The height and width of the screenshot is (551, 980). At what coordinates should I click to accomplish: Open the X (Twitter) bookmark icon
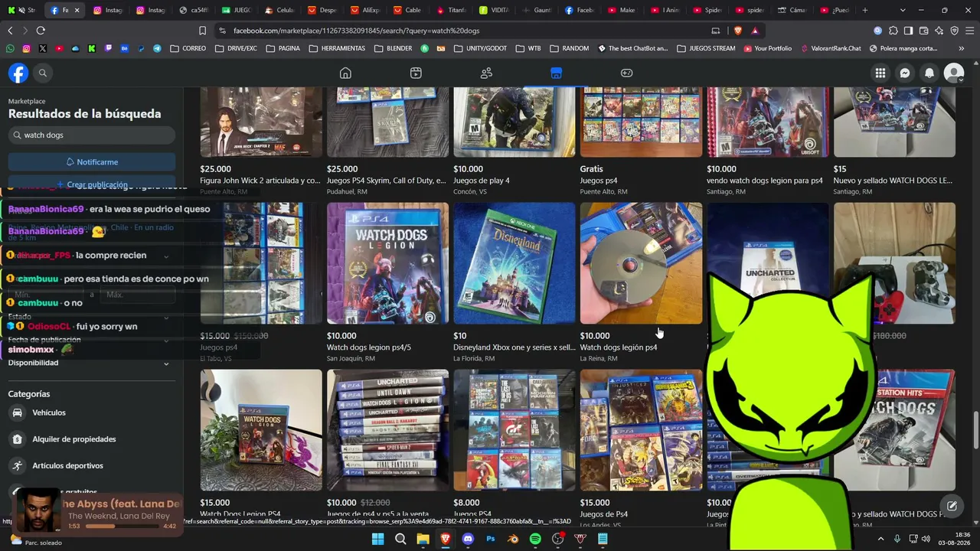coord(43,48)
